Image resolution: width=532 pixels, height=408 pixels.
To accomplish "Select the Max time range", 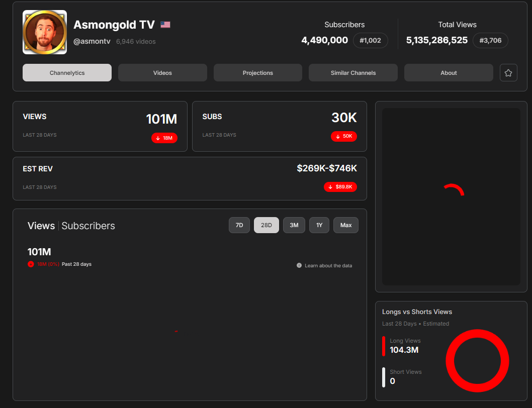I will [x=346, y=225].
